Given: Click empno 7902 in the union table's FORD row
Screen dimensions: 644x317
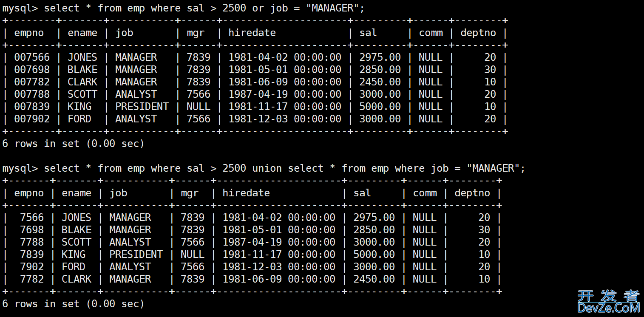Looking at the screenshot, I should [32, 267].
